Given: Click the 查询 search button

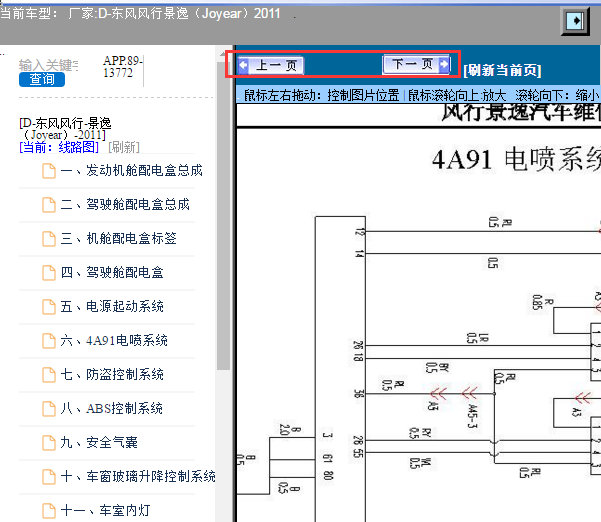Looking at the screenshot, I should point(42,79).
